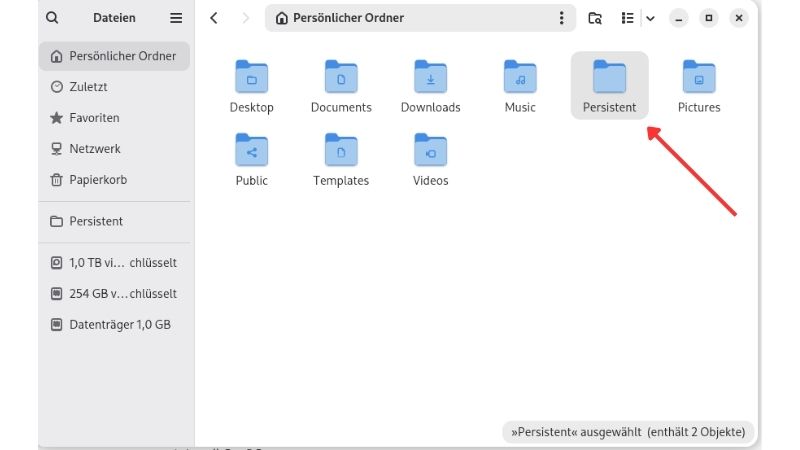This screenshot has height=450, width=800.
Task: Open the Persistent bookmark in sidebar
Action: coord(114,221)
